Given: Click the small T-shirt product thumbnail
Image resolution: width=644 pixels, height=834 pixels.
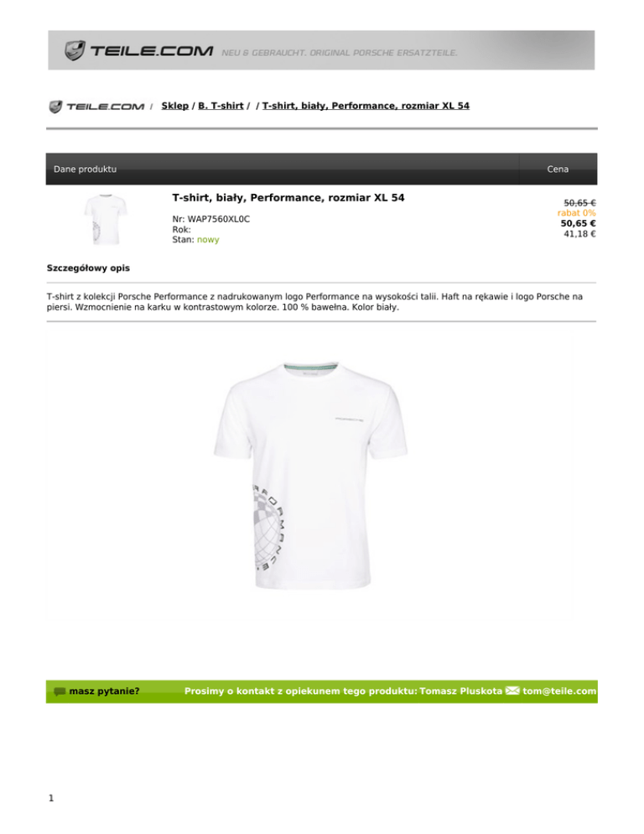Looking at the screenshot, I should 106,219.
